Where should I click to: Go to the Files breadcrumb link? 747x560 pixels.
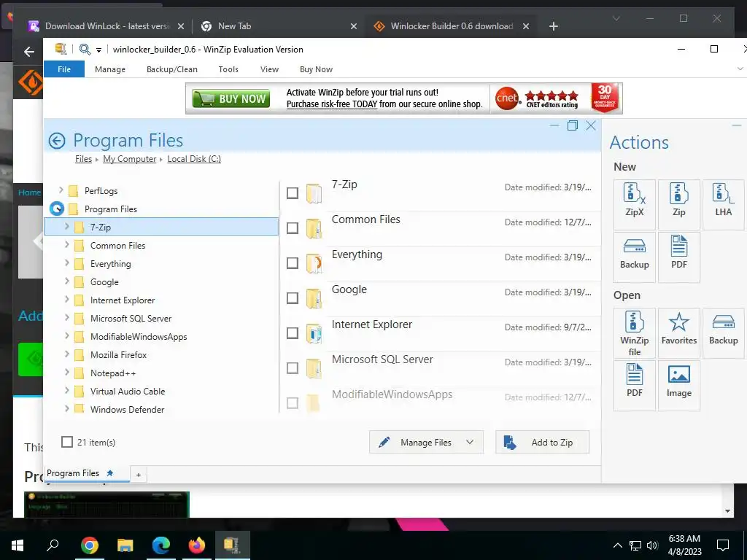tap(83, 158)
